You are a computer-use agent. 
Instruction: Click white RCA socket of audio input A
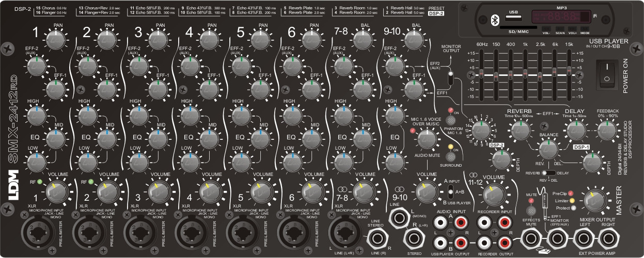[442, 222]
